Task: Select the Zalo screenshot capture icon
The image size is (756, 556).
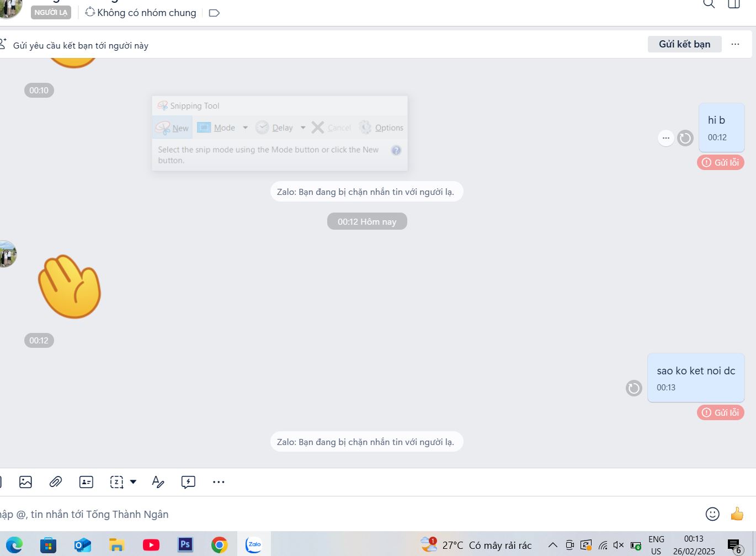Action: click(116, 482)
